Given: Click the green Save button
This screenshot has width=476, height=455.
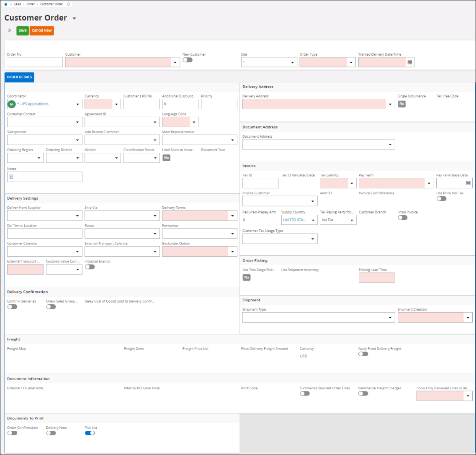Looking at the screenshot, I should [x=23, y=31].
